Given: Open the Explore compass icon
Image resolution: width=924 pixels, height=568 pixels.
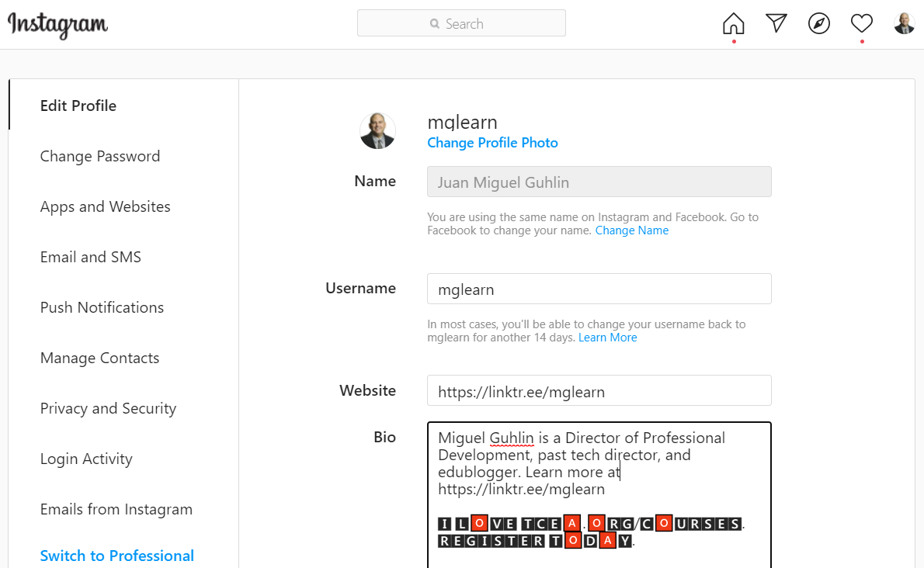Looking at the screenshot, I should pyautogui.click(x=819, y=23).
